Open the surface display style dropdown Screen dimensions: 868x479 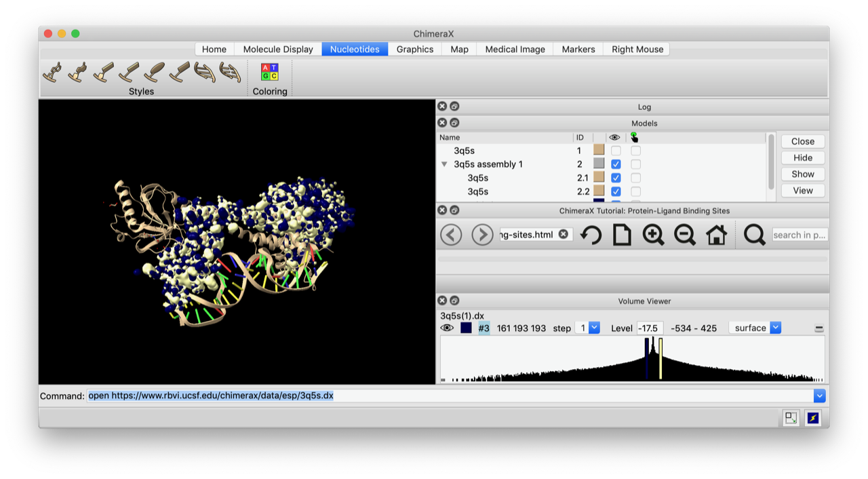click(x=755, y=328)
